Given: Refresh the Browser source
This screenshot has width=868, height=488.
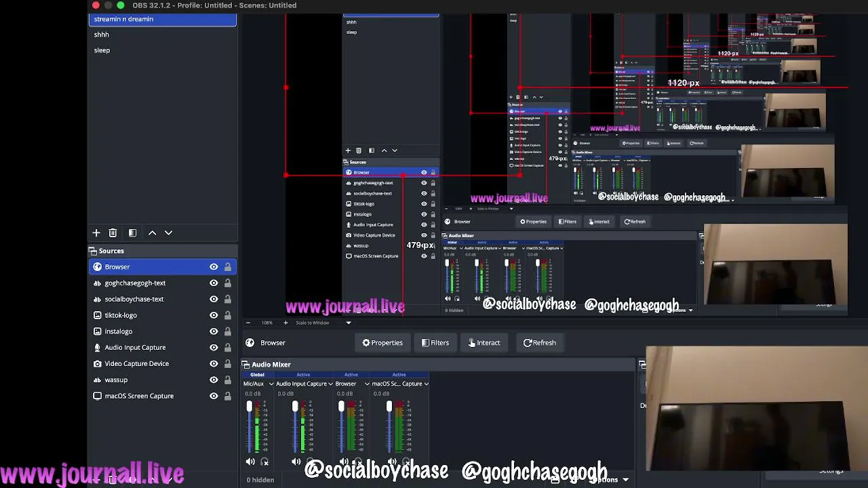Looking at the screenshot, I should pos(540,343).
